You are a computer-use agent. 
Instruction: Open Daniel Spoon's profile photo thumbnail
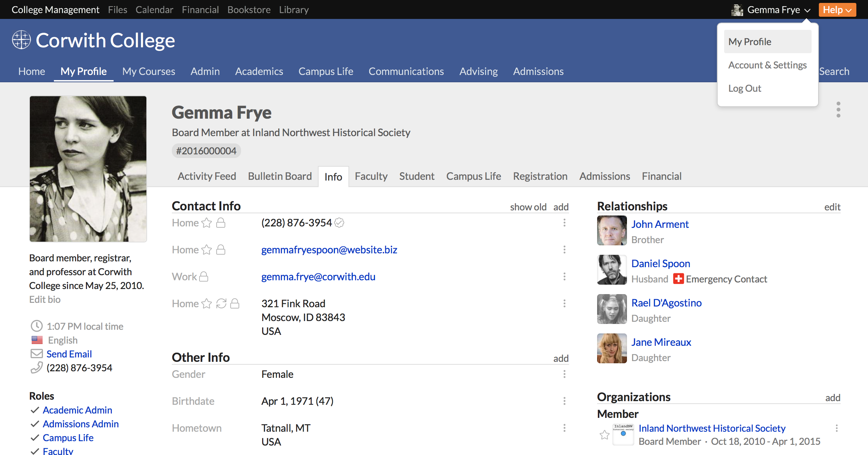pyautogui.click(x=612, y=270)
